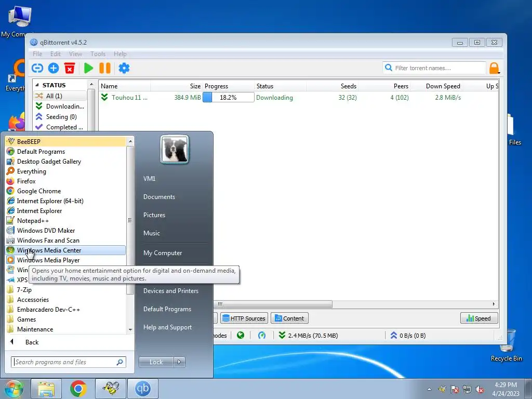Click the orange lock icon in qBittorrent
This screenshot has width=532, height=399.
[x=494, y=68]
